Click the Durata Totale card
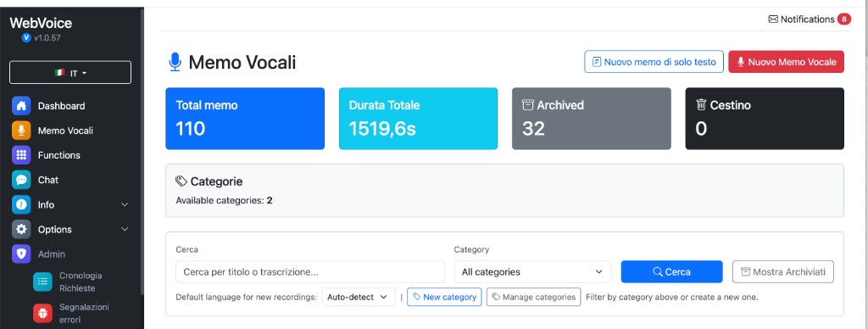The image size is (868, 329). click(418, 119)
